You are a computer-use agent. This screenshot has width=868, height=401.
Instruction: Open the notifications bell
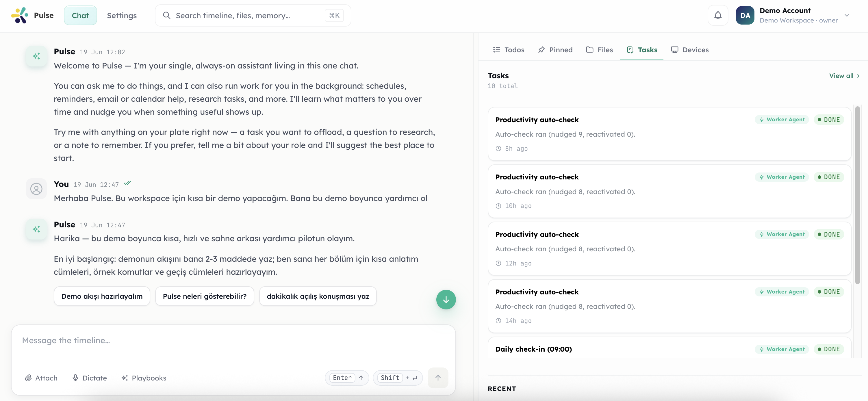click(x=718, y=16)
